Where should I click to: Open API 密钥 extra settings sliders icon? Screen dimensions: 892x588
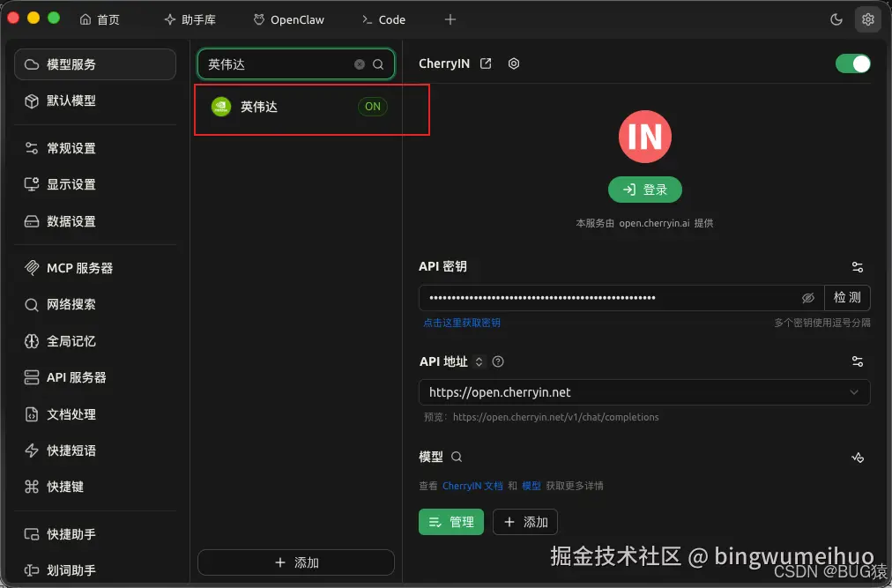(857, 267)
